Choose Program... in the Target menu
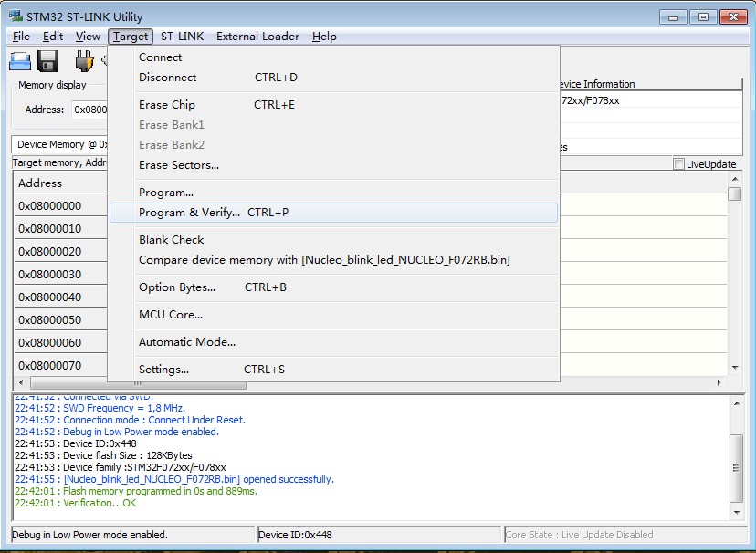Image resolution: width=756 pixels, height=553 pixels. [x=333, y=193]
